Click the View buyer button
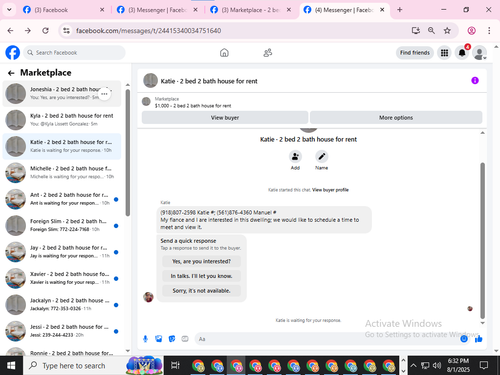Screen dimensions: 500x375 (225, 118)
